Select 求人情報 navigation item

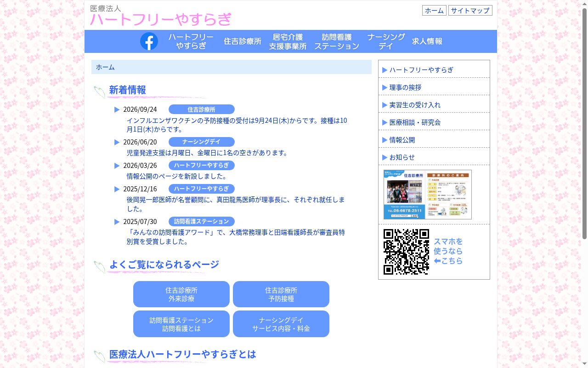427,41
